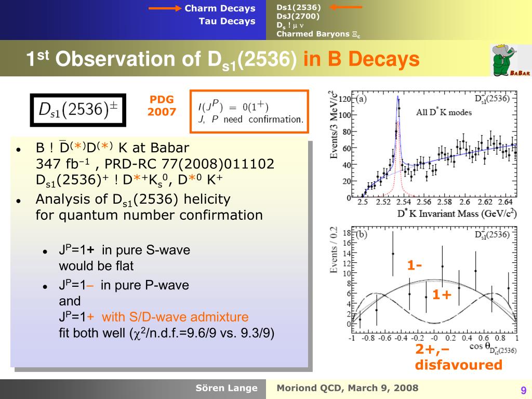Click the helicity angle plot (b)
The image size is (532, 399).
point(434,280)
